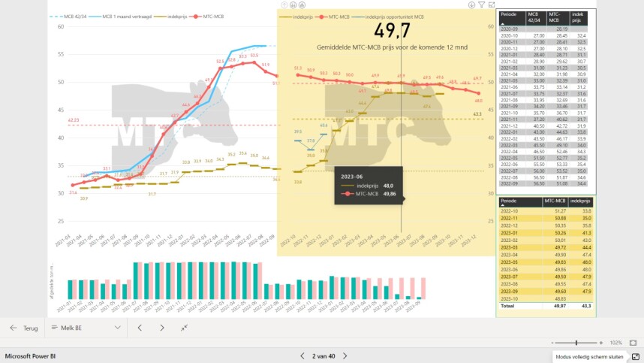
Task: Select row 2021-01 in upper table
Action: pyautogui.click(x=543, y=55)
